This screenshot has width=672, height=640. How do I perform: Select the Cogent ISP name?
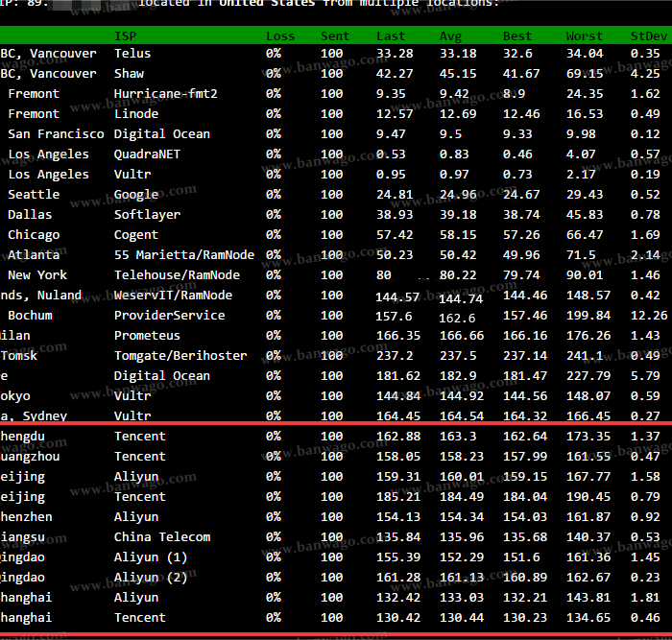[x=136, y=235]
